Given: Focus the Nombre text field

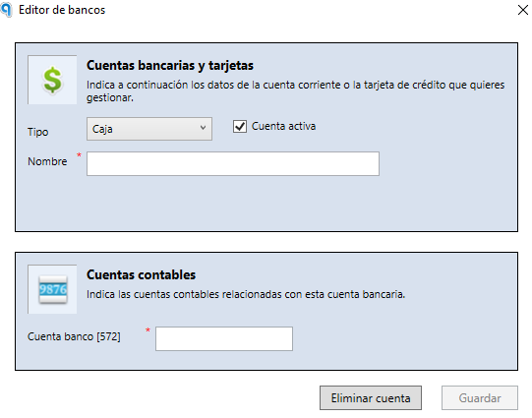Looking at the screenshot, I should pyautogui.click(x=233, y=163).
